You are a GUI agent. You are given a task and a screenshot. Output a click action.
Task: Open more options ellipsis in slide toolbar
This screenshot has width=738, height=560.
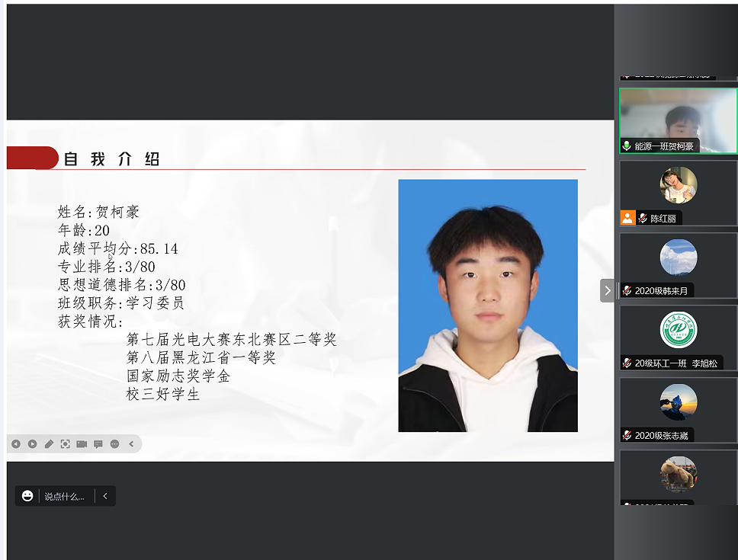[x=115, y=444]
